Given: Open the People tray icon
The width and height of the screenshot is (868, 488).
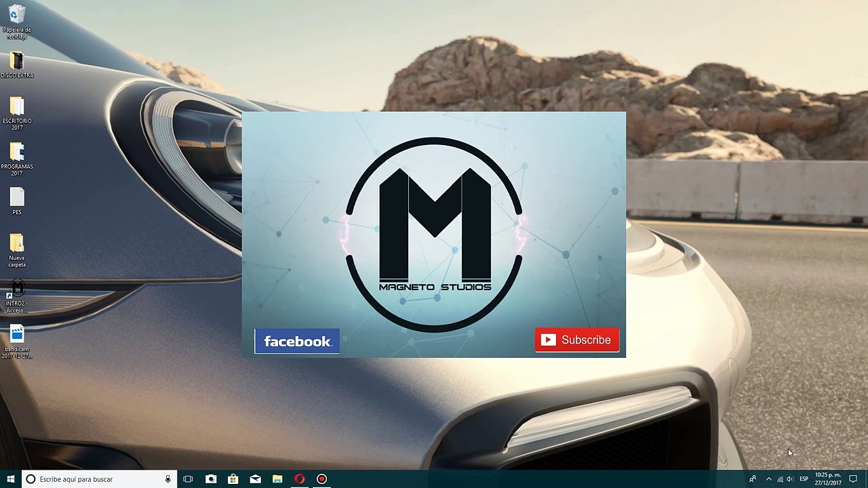Looking at the screenshot, I should (753, 479).
